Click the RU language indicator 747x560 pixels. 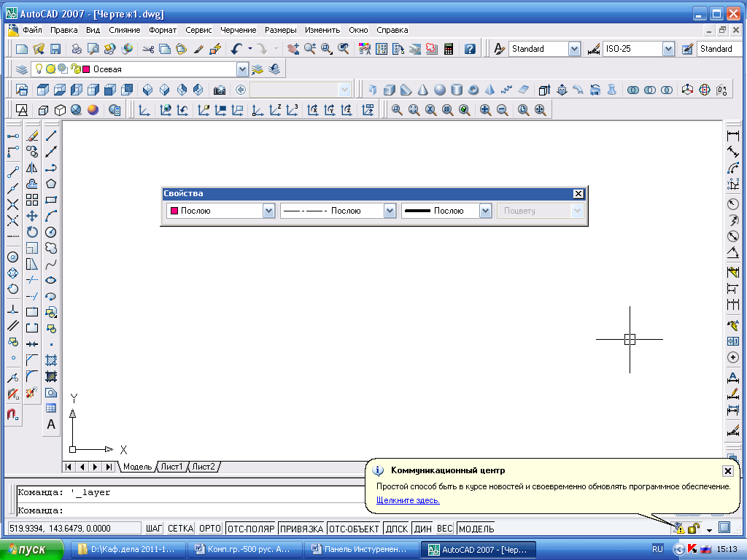tap(657, 549)
